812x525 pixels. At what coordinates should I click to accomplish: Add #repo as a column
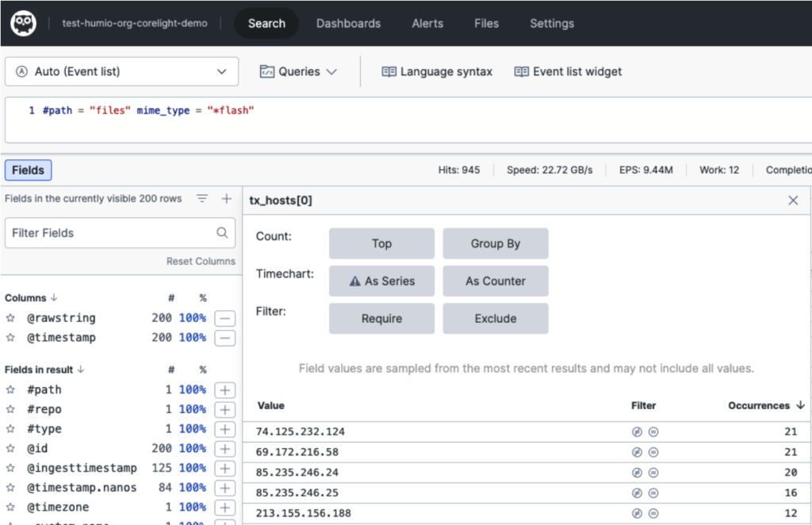tap(224, 409)
